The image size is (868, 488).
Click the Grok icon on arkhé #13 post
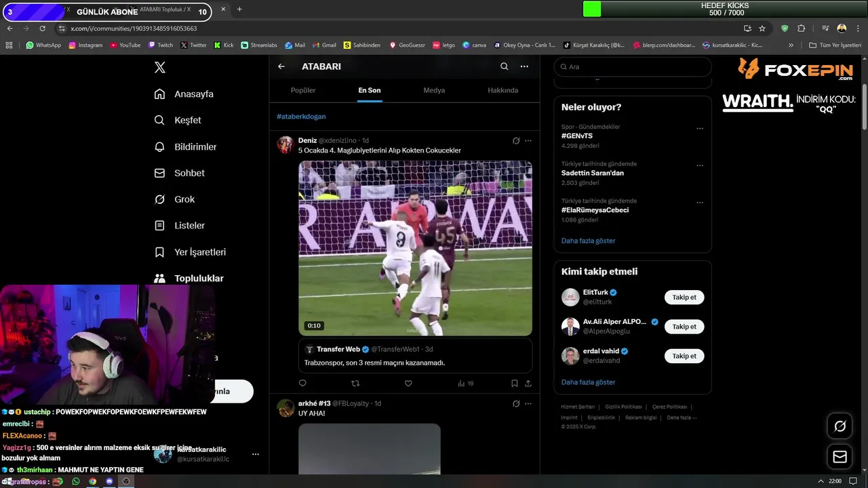tap(516, 404)
